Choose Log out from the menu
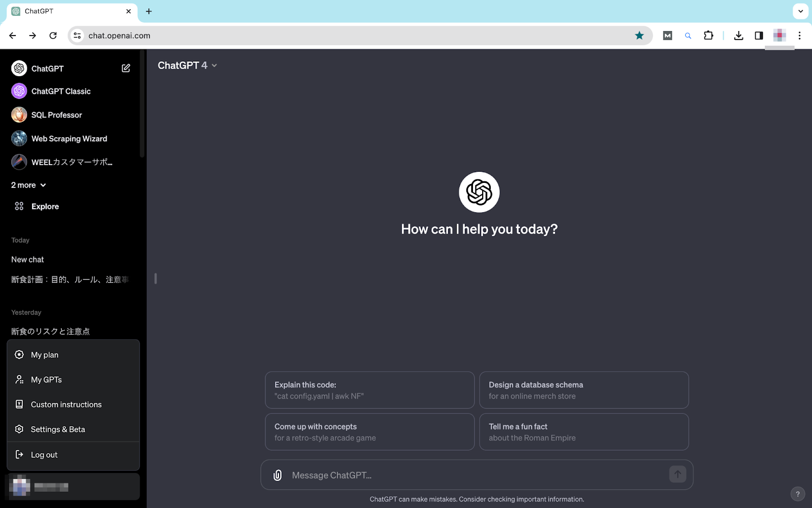Screen dimensions: 812x508 pyautogui.click(x=73, y=455)
